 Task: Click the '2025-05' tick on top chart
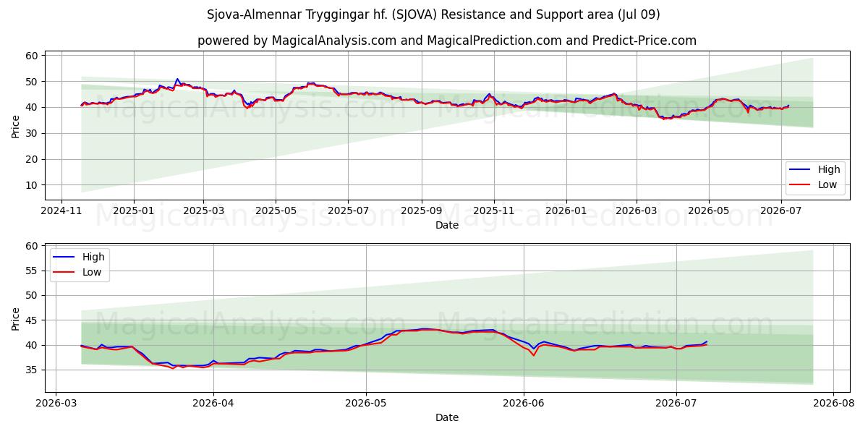point(276,210)
